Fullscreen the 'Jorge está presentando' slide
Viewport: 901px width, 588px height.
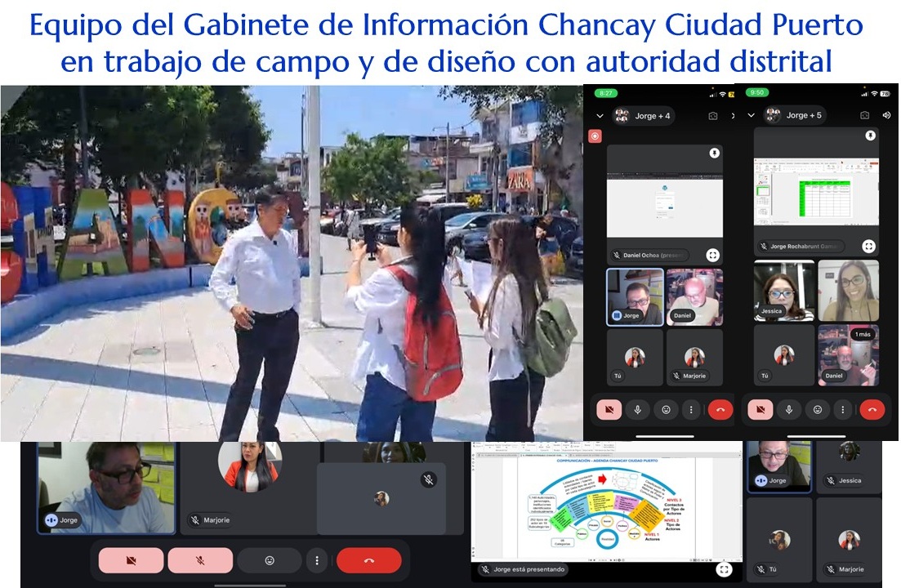724,569
